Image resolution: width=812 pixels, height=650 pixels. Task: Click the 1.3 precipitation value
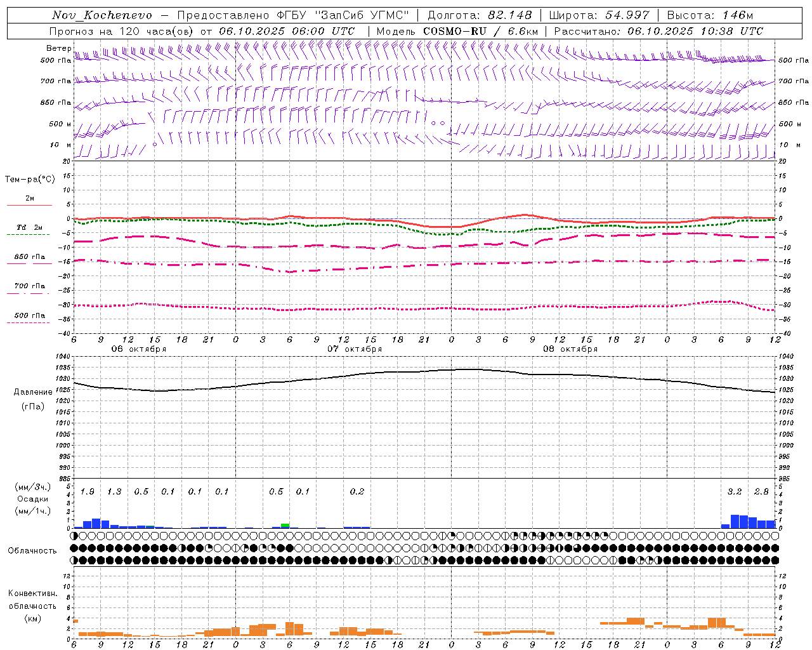(x=114, y=492)
